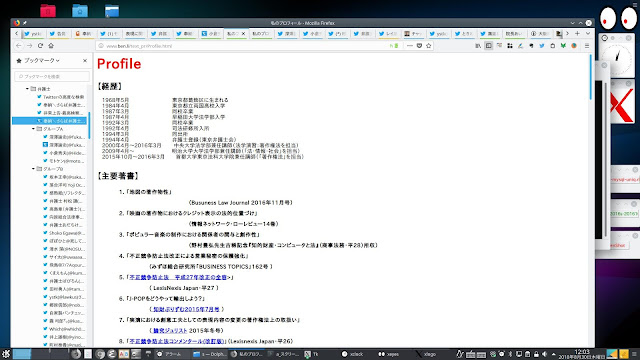
Task: Switch to the Dolphin taskbar entry
Action: [x=210, y=354]
